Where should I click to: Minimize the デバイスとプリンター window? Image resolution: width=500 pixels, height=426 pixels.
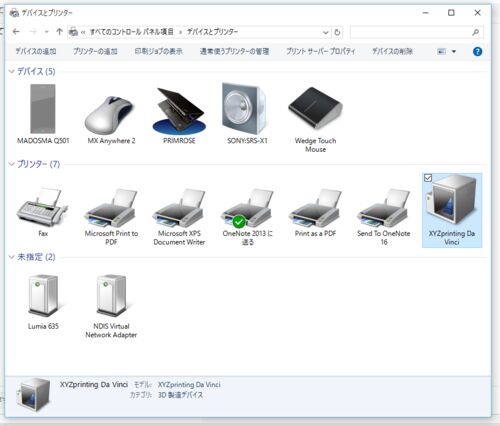pyautogui.click(x=426, y=13)
